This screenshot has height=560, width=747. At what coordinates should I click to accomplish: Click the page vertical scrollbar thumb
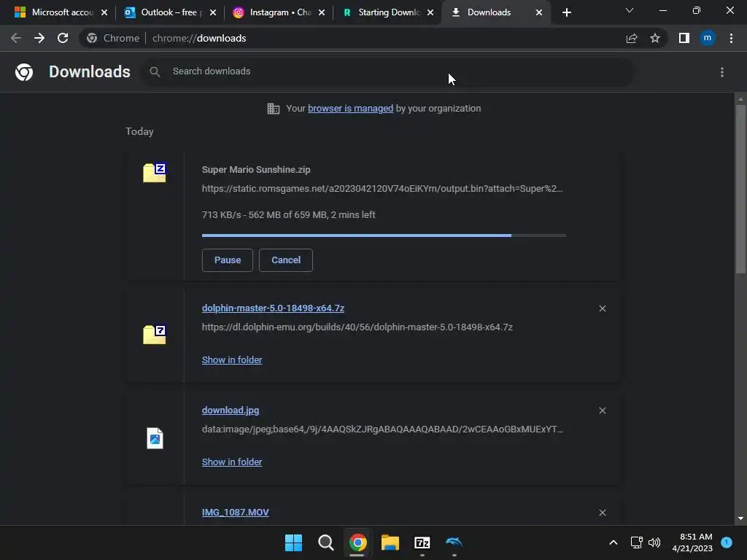(740, 189)
